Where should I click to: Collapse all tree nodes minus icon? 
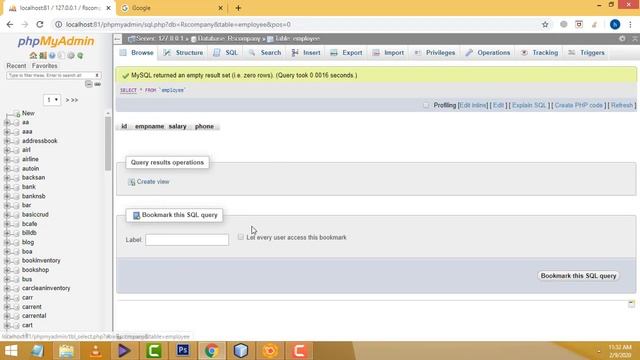coord(89,84)
